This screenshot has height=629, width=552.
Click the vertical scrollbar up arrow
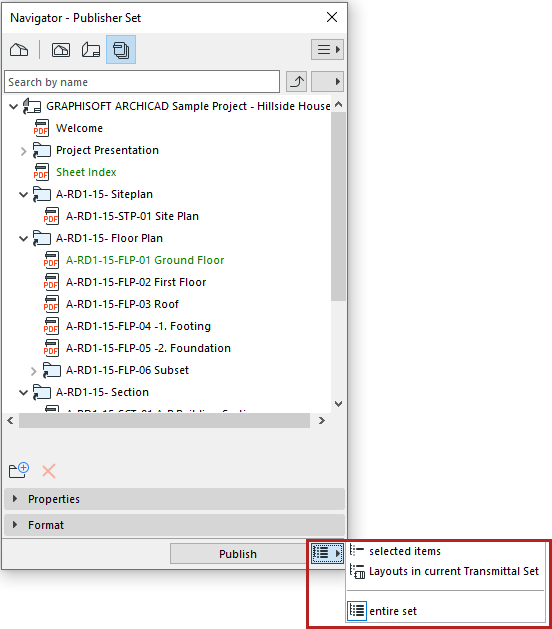(x=339, y=104)
